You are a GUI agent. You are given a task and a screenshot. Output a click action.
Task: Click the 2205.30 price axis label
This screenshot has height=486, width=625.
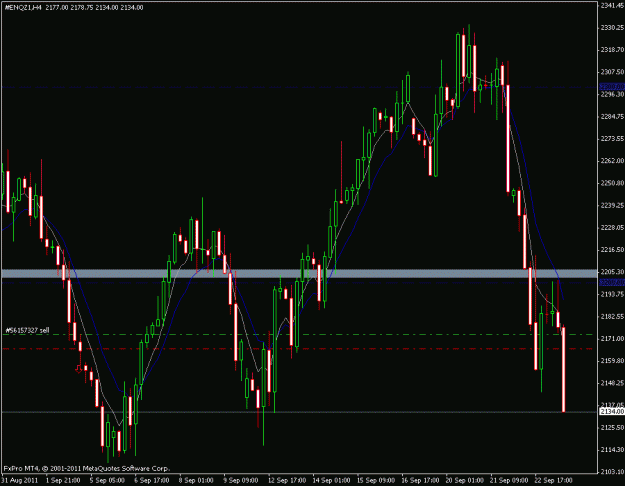coord(612,272)
